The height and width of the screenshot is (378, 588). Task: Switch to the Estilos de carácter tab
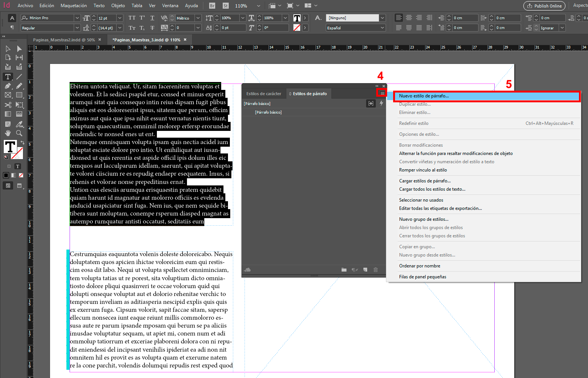point(263,93)
